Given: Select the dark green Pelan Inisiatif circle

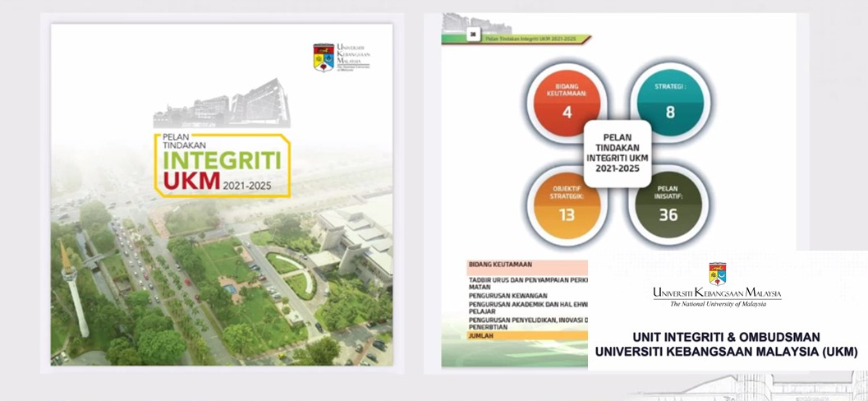Looking at the screenshot, I should [669, 205].
